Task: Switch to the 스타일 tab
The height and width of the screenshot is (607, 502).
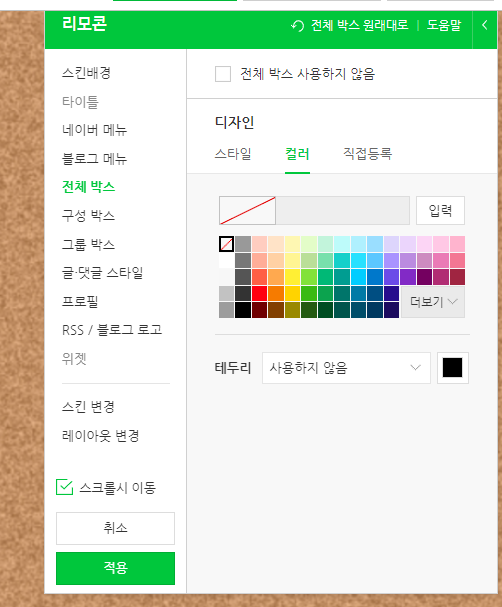Action: [233, 154]
